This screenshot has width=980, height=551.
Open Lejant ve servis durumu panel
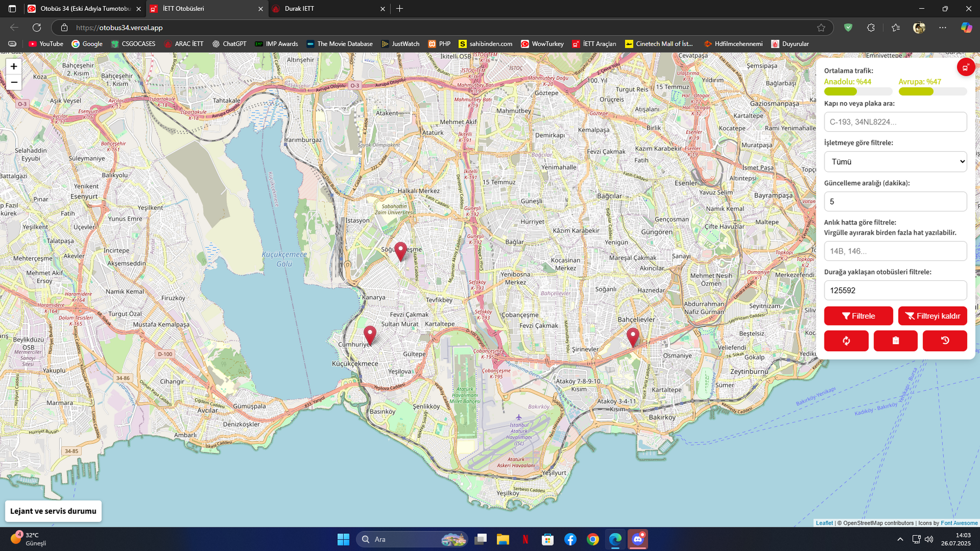pyautogui.click(x=53, y=511)
